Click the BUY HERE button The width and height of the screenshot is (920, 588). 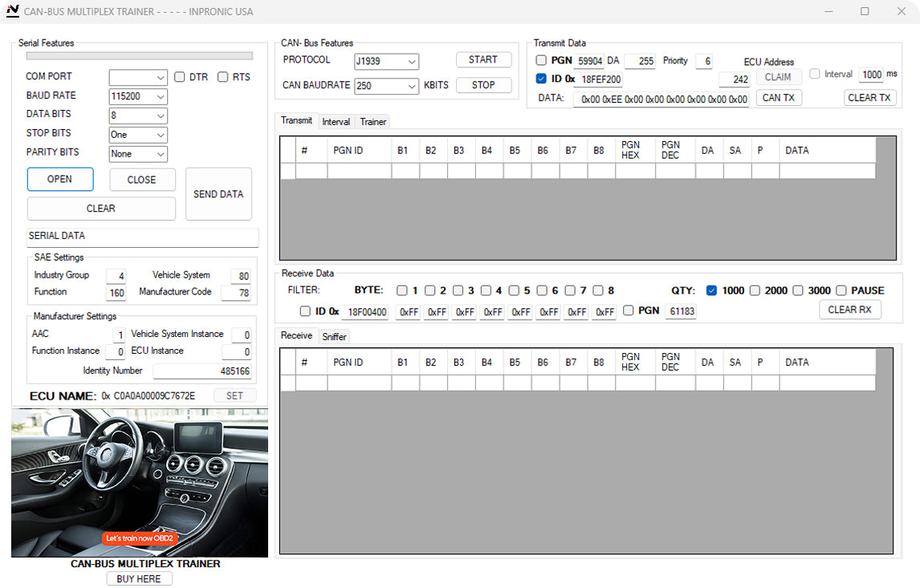[138, 578]
